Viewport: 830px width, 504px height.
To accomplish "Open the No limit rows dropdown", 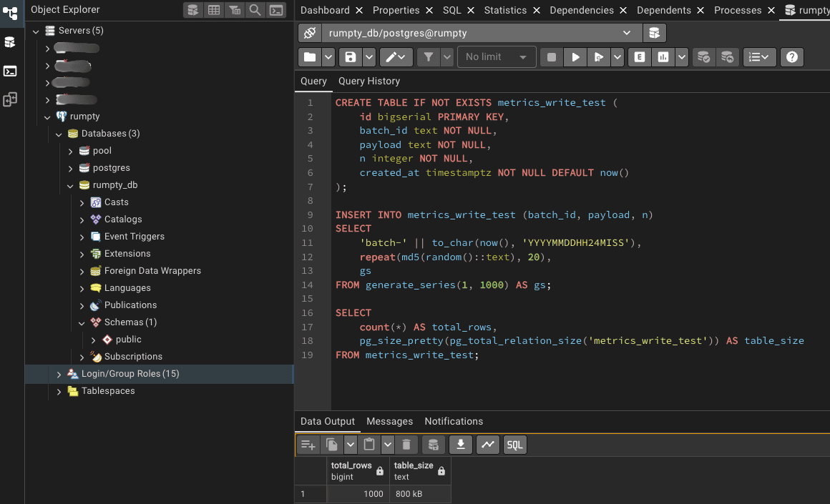I will tap(497, 57).
